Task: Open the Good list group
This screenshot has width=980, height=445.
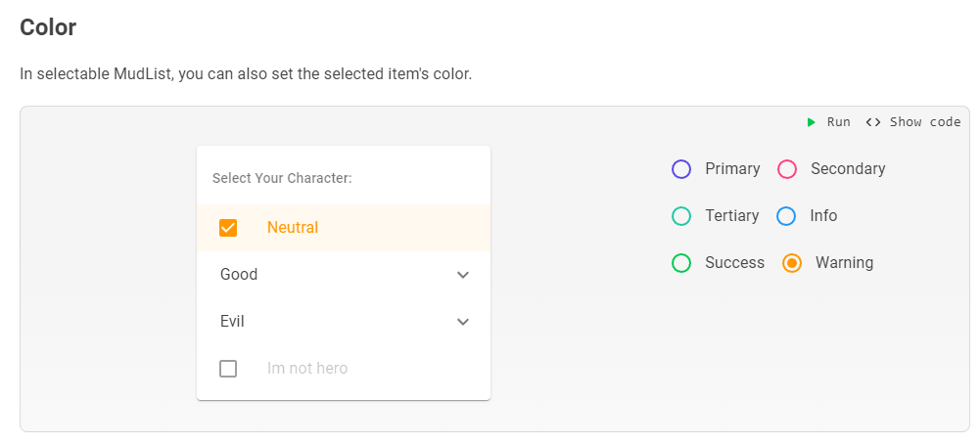Action: click(239, 275)
